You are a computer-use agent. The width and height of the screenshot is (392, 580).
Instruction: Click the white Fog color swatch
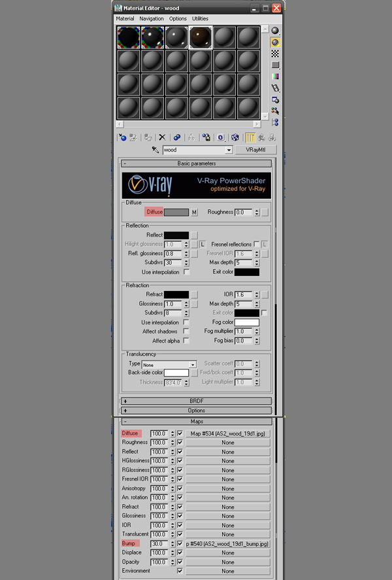point(246,322)
